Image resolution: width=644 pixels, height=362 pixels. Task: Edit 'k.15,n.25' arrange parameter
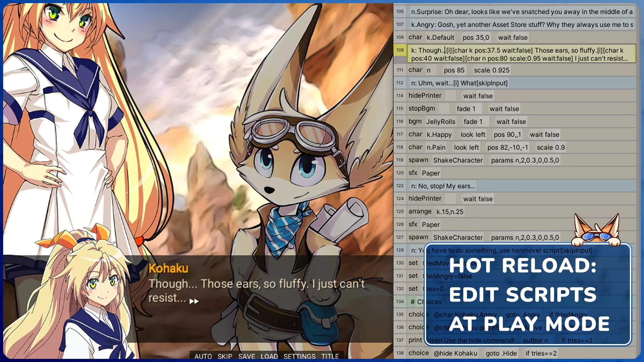(450, 212)
